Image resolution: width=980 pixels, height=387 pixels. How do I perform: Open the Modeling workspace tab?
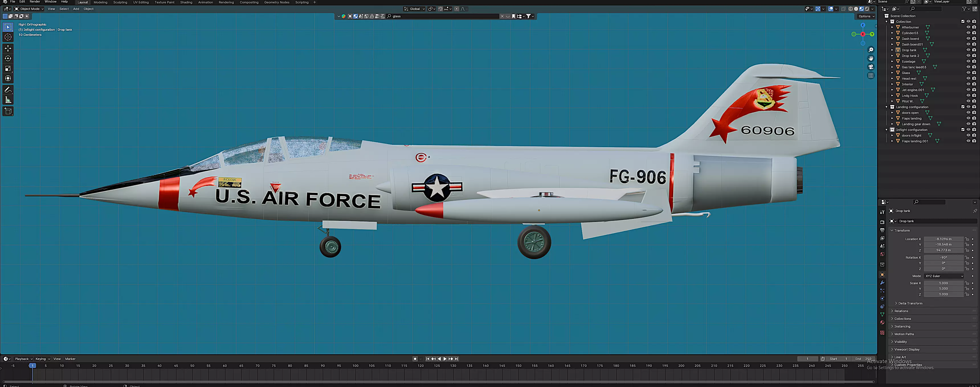click(101, 2)
